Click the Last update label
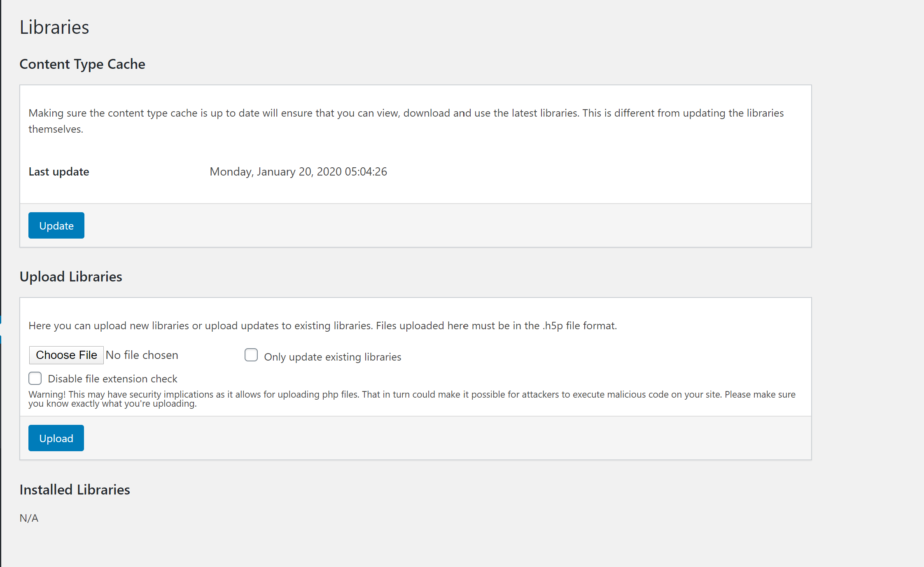Image resolution: width=924 pixels, height=567 pixels. 59,171
